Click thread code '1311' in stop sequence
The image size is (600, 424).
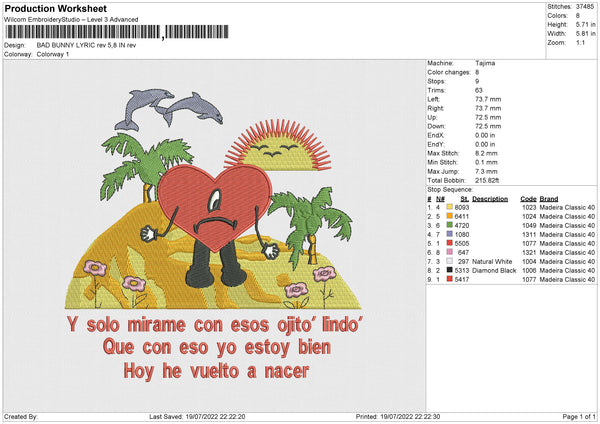click(x=529, y=235)
